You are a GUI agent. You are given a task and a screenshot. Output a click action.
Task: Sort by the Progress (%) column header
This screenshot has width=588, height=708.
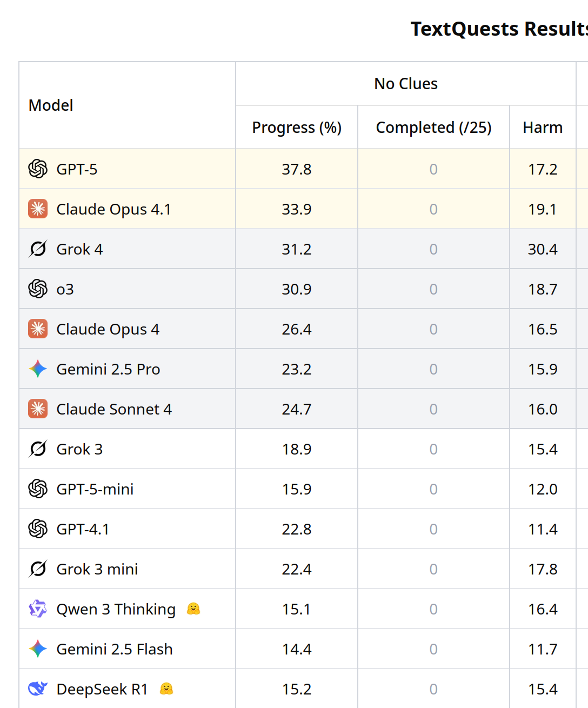[x=297, y=128]
